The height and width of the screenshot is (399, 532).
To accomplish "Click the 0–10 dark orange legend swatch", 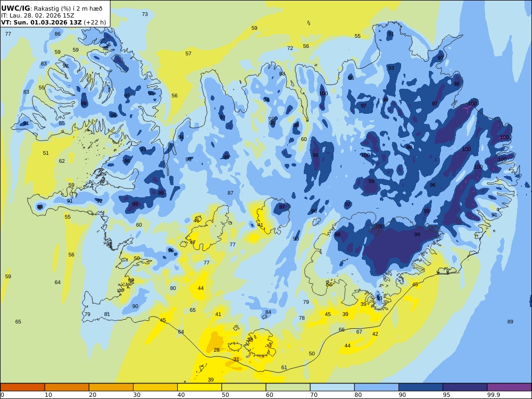I will [23, 387].
